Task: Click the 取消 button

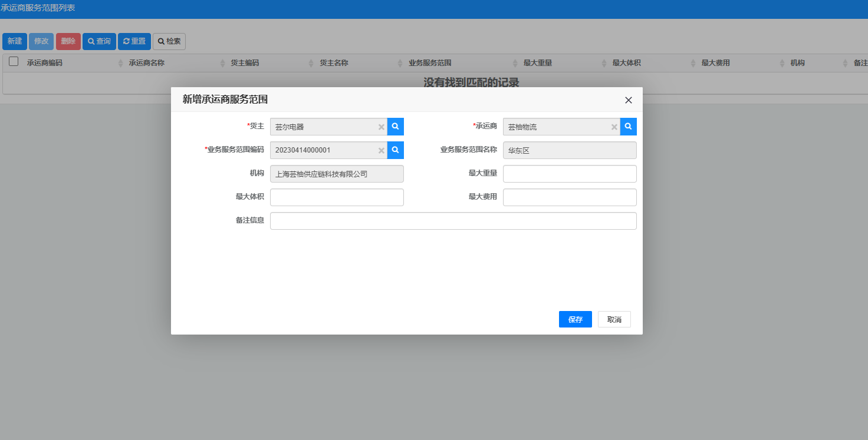Action: tap(614, 319)
